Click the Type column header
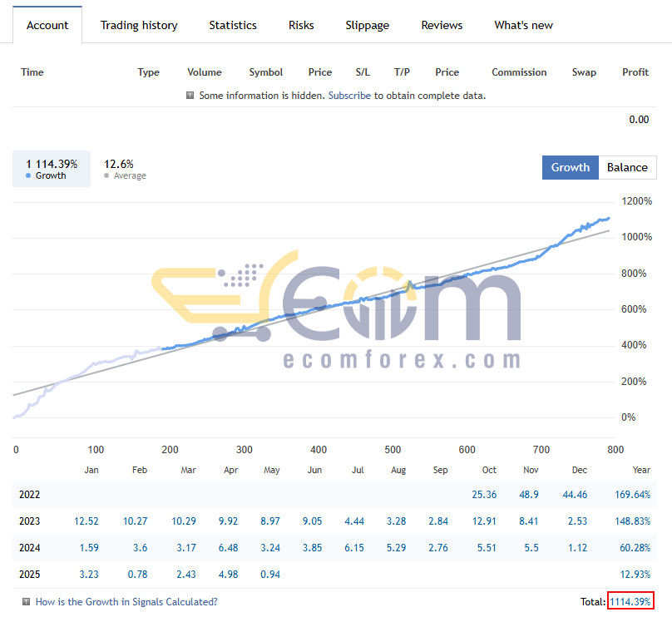Viewport: 672px width, 617px height. [148, 72]
